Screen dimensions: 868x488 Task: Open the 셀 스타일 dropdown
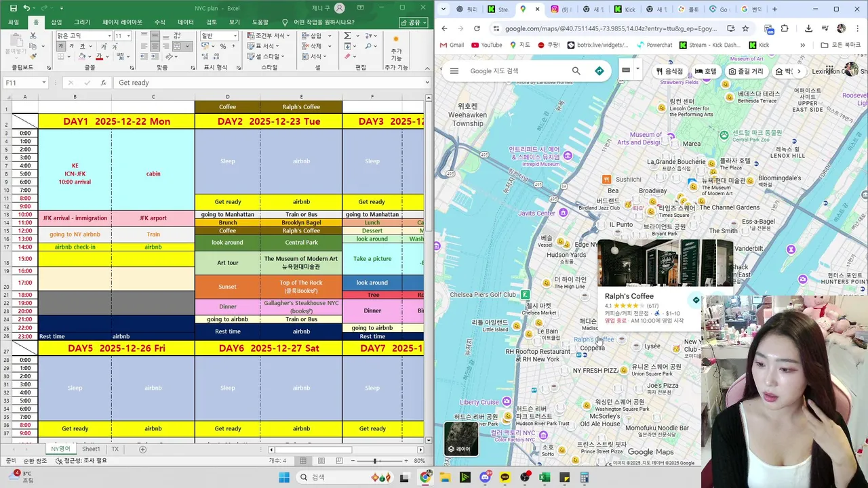(267, 56)
